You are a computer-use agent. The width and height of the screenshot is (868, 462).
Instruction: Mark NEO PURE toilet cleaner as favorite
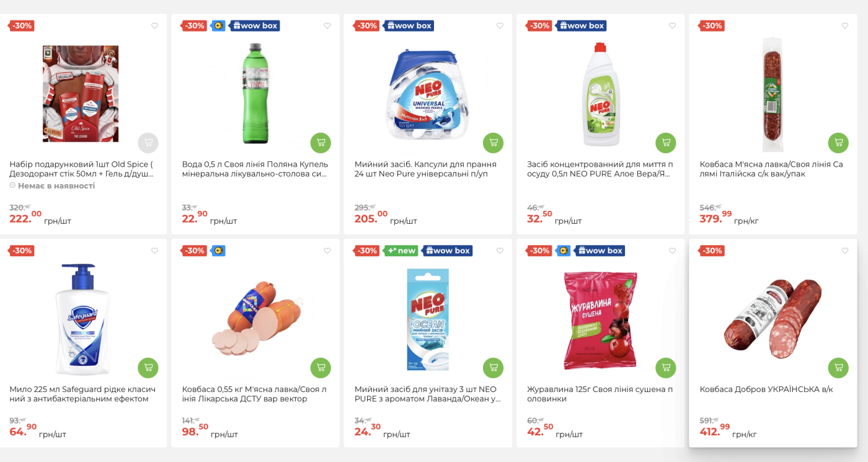tap(500, 251)
